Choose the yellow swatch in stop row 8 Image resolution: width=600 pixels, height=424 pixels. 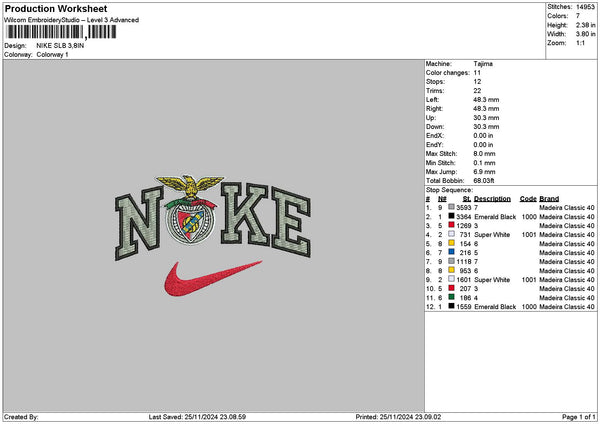pyautogui.click(x=452, y=270)
